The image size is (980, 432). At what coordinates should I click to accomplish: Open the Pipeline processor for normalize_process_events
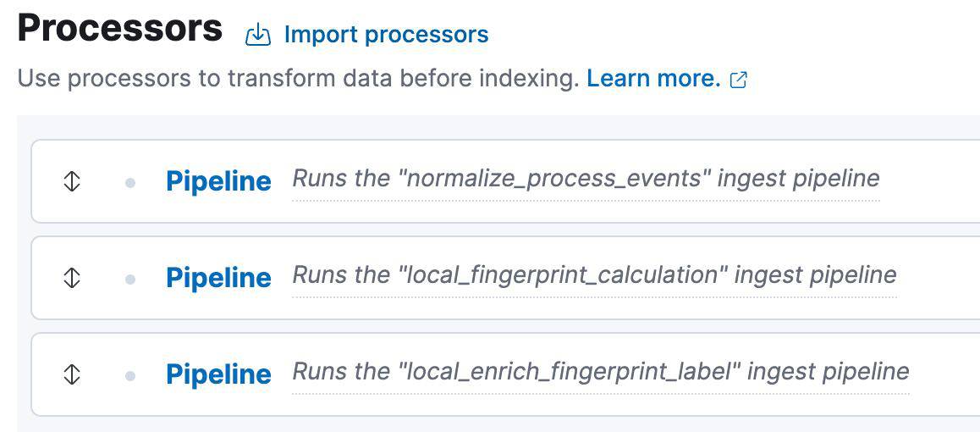[x=218, y=180]
